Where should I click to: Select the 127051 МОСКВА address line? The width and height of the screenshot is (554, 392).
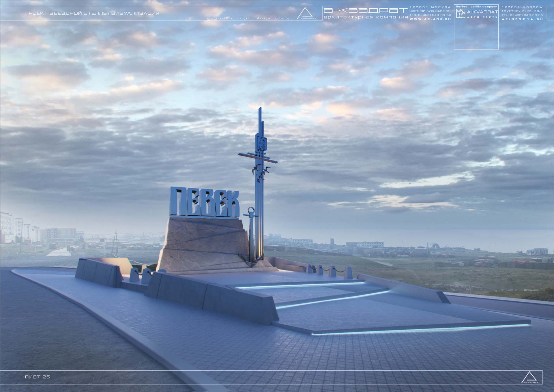pos(430,7)
